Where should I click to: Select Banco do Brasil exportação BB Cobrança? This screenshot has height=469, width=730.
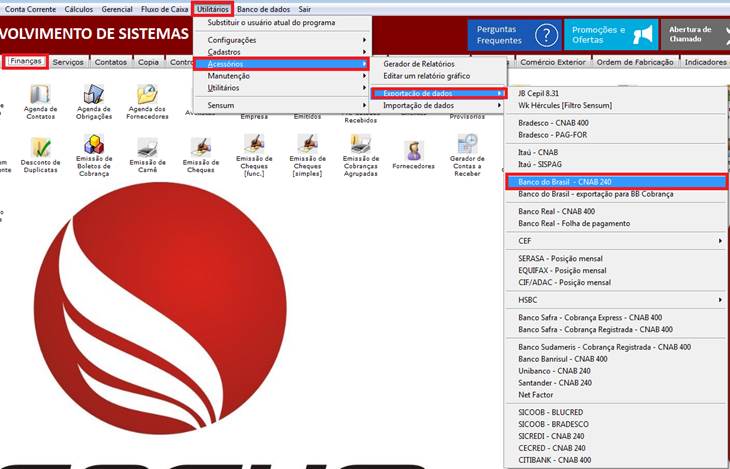pyautogui.click(x=617, y=194)
